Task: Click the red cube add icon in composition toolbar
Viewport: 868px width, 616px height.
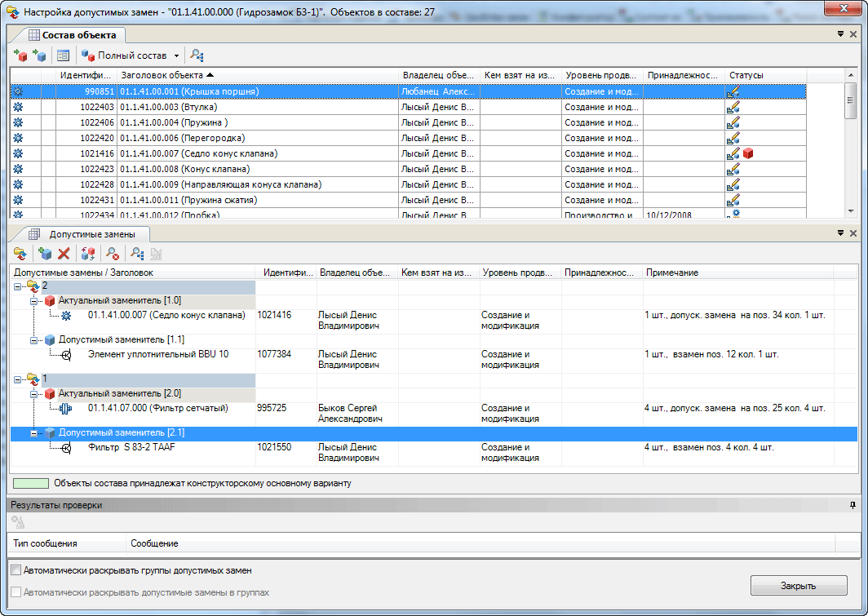Action: pos(21,55)
